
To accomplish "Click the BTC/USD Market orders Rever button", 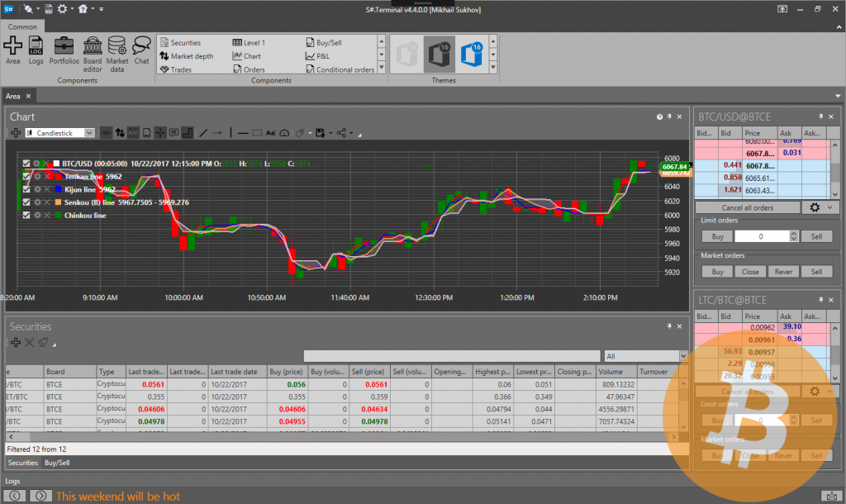I will click(783, 271).
